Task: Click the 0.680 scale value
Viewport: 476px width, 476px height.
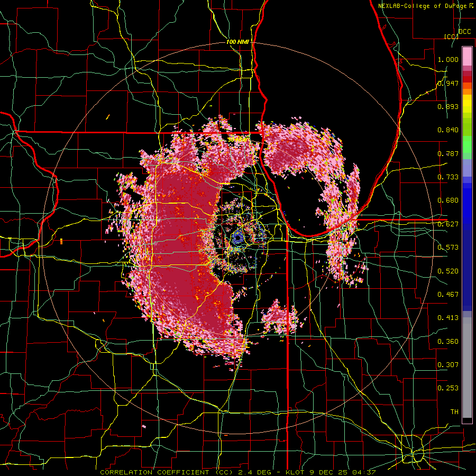Action: pyautogui.click(x=448, y=200)
